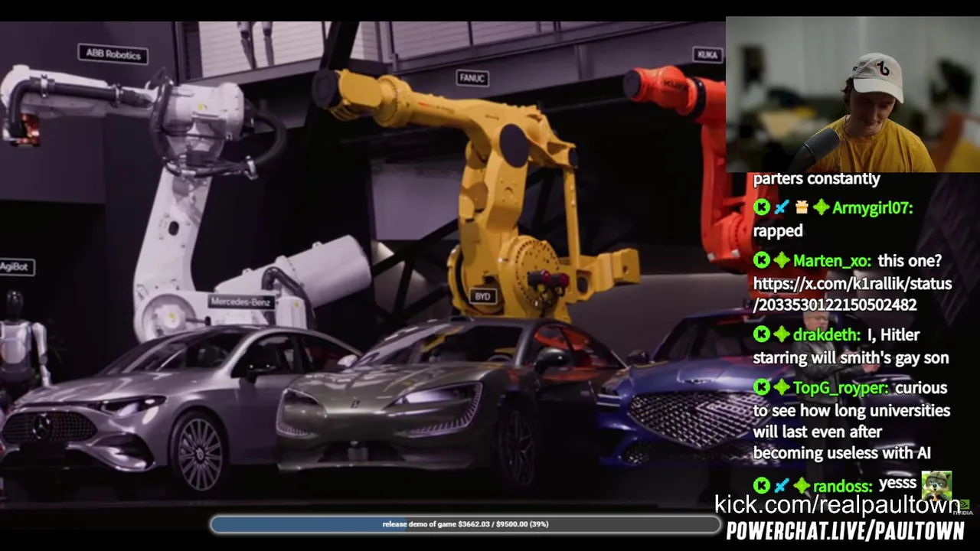
Task: Click the green diamond badge beside randoss
Action: tap(802, 485)
